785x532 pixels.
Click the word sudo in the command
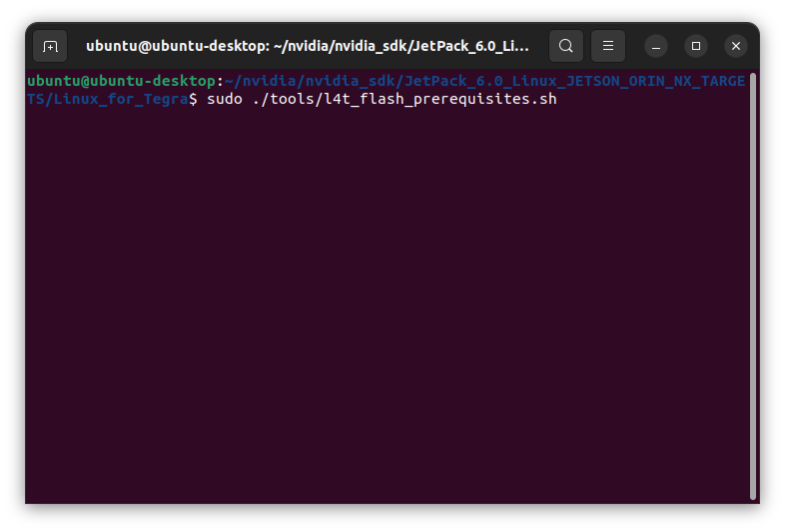pos(225,99)
